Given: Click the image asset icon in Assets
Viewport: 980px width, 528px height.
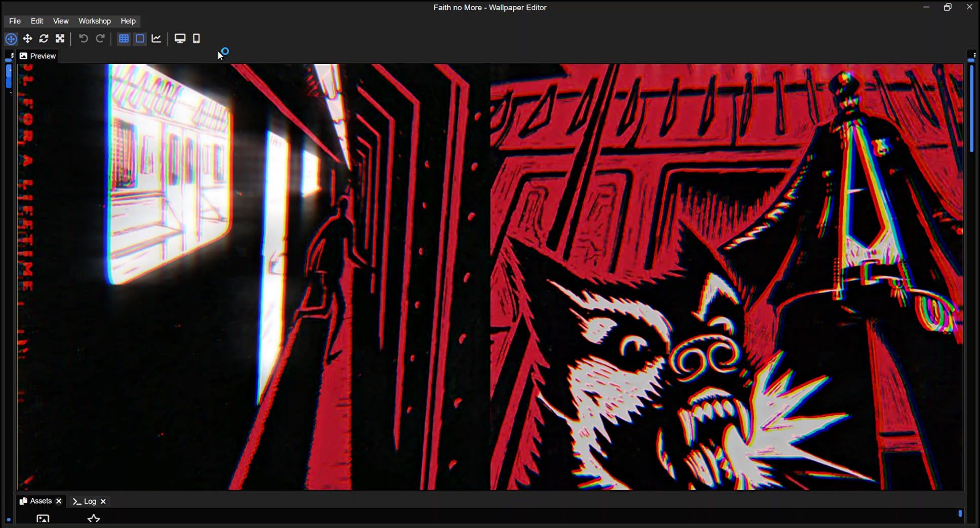Looking at the screenshot, I should (43, 519).
